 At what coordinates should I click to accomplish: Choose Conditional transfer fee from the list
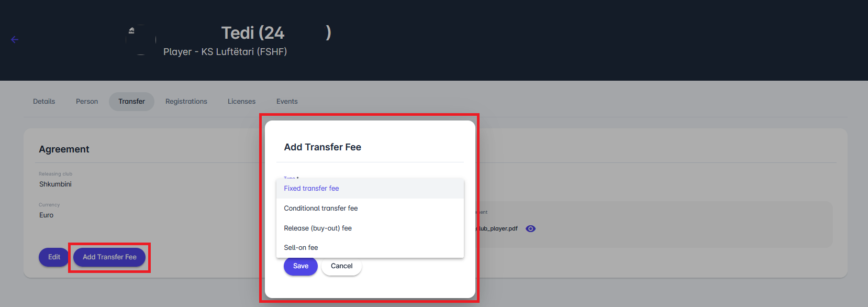click(321, 209)
